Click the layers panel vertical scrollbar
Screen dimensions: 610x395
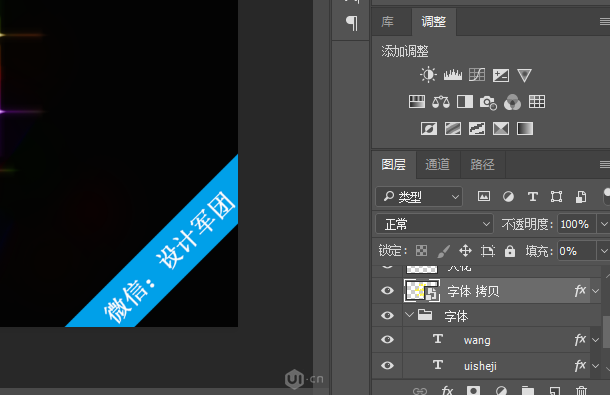tap(606, 332)
